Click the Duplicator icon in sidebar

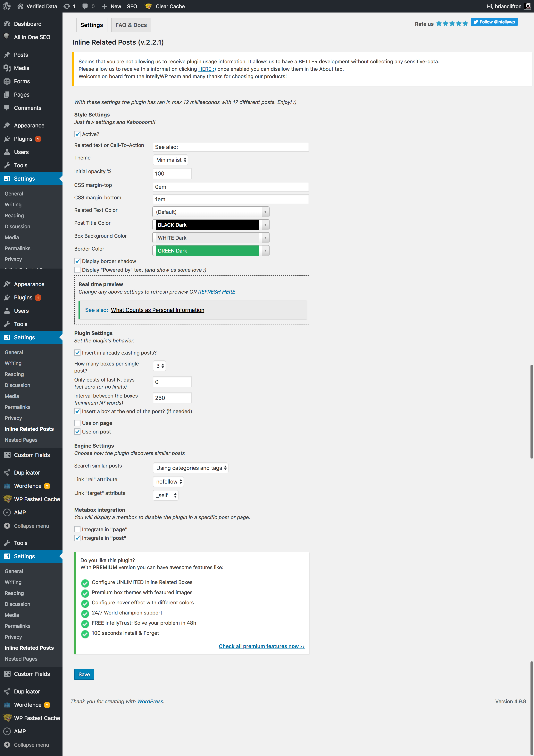[7, 473]
